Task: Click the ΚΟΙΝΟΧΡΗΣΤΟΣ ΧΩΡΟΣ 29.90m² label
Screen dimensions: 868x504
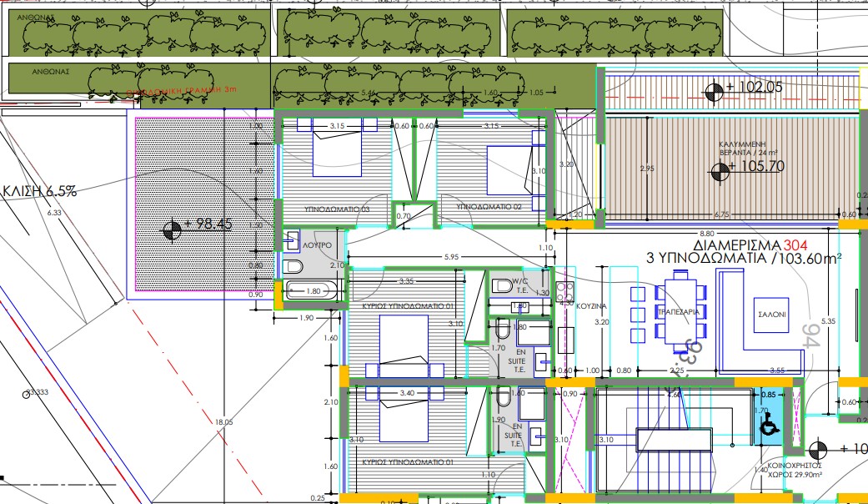Action: pos(795,471)
